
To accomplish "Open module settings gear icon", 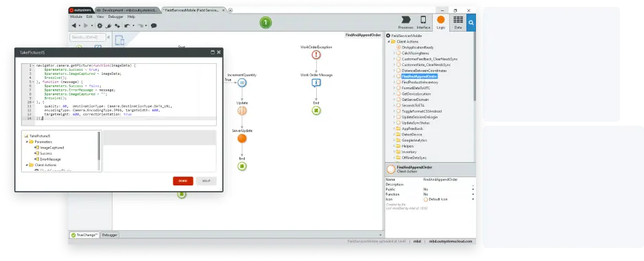I will (100, 25).
